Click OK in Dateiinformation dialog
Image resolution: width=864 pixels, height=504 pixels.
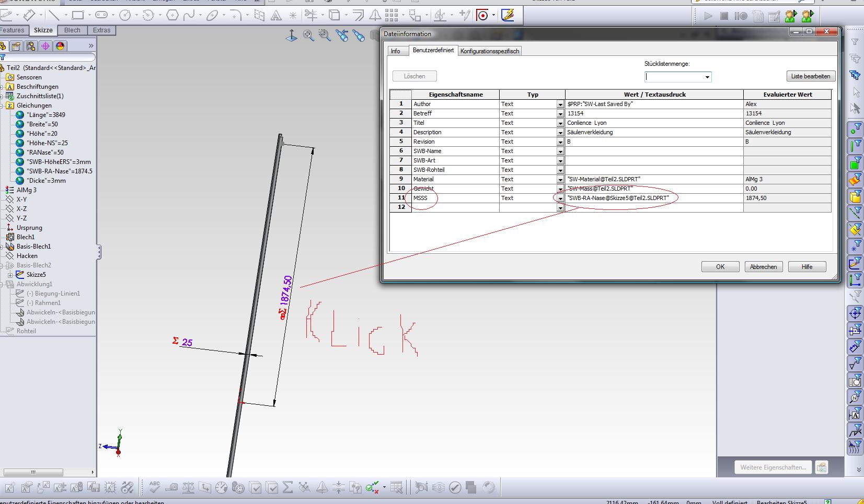pos(720,267)
